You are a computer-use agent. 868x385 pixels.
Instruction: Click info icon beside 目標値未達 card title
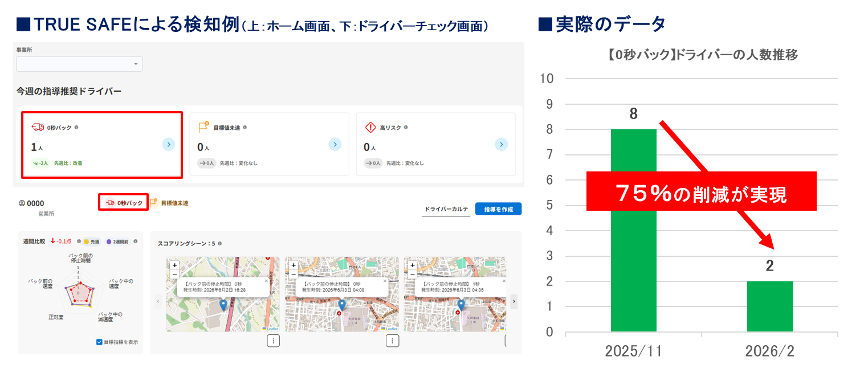tap(244, 128)
